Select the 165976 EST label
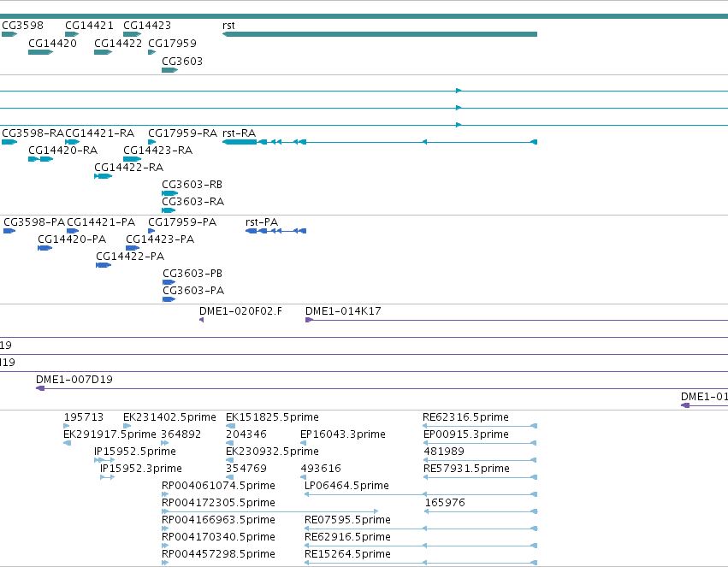The height and width of the screenshot is (567, 728). pyautogui.click(x=445, y=504)
